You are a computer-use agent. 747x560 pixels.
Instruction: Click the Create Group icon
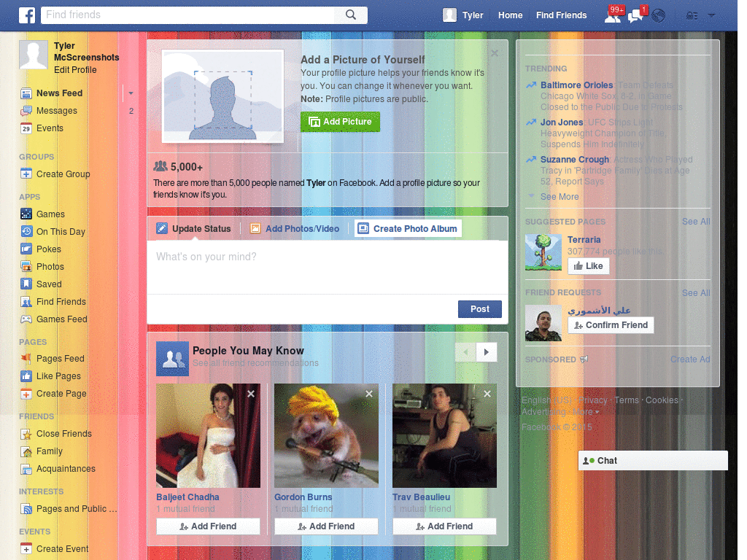pos(26,174)
